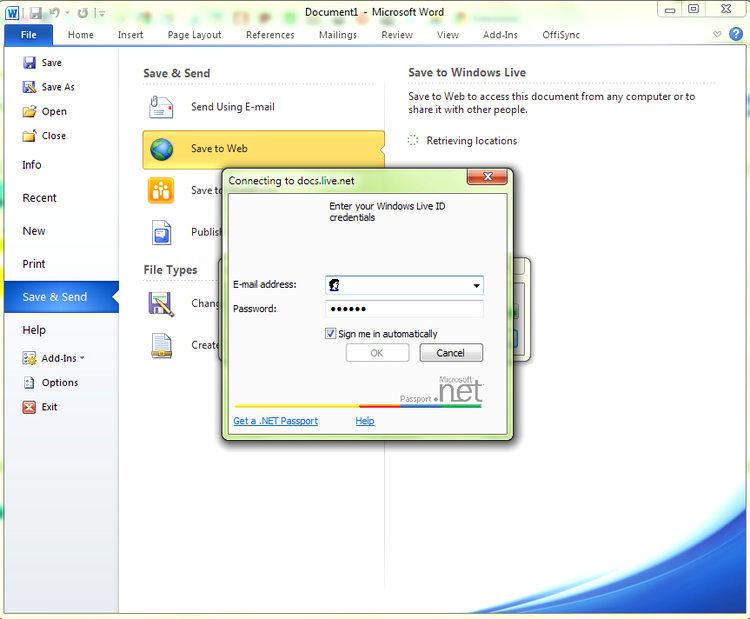Open the Add-Ins ribbon tab
Image resolution: width=750 pixels, height=619 pixels.
pos(500,35)
